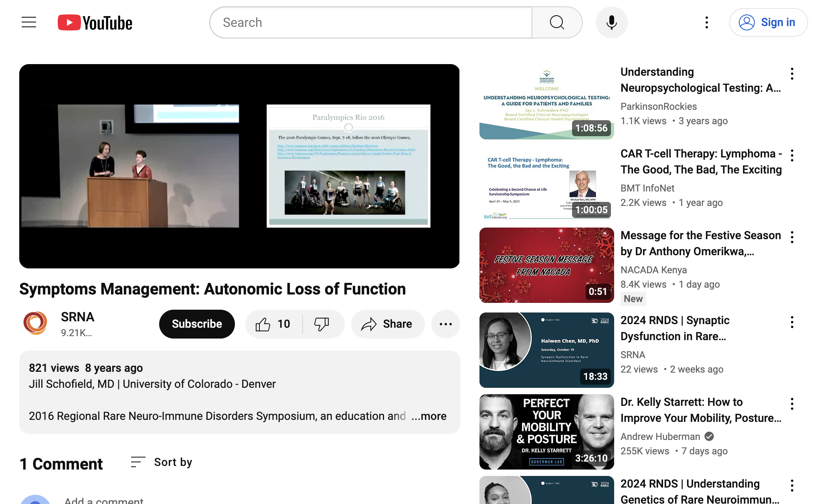Open the SRNA channel avatar
The height and width of the screenshot is (504, 821).
click(x=35, y=323)
